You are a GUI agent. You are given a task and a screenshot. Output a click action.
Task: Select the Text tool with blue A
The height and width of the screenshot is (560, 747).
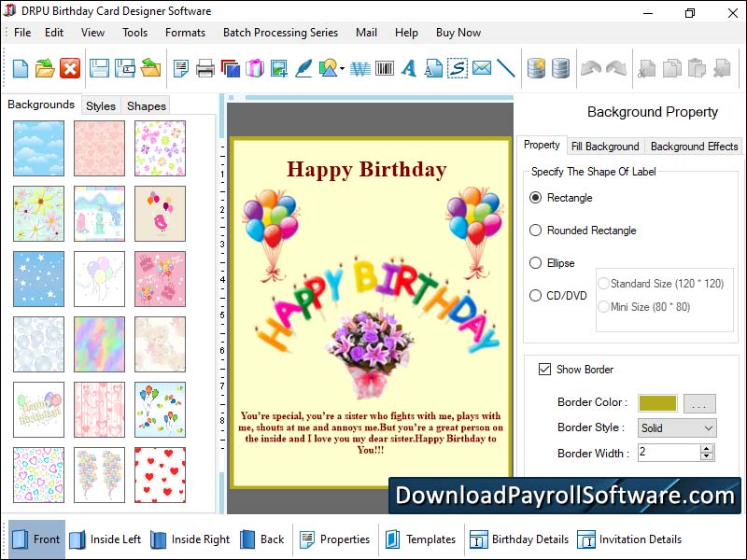408,67
